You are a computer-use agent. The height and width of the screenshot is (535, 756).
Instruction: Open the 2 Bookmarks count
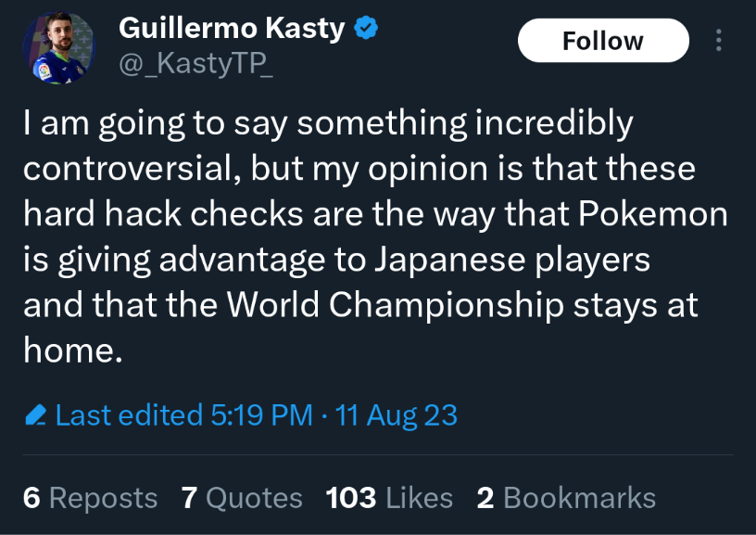pyautogui.click(x=566, y=498)
